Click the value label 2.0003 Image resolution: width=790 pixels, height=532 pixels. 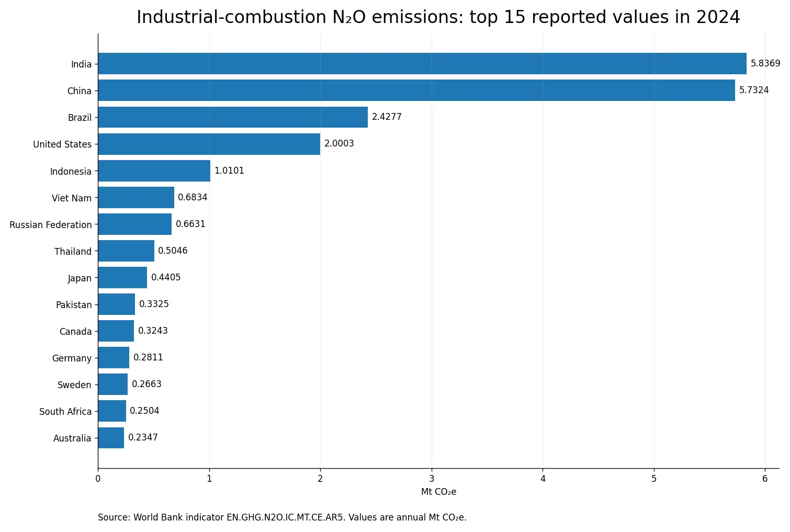339,143
